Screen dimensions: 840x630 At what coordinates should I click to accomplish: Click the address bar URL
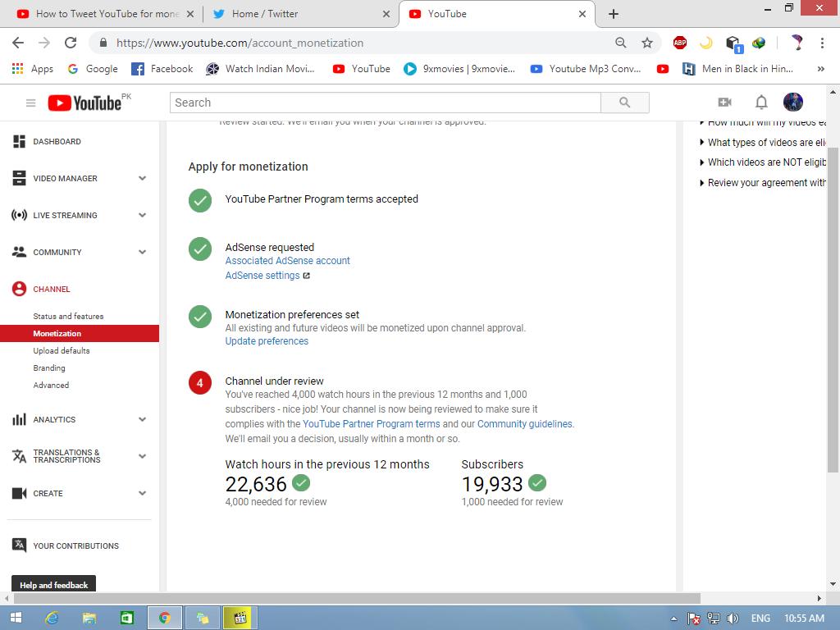point(240,43)
